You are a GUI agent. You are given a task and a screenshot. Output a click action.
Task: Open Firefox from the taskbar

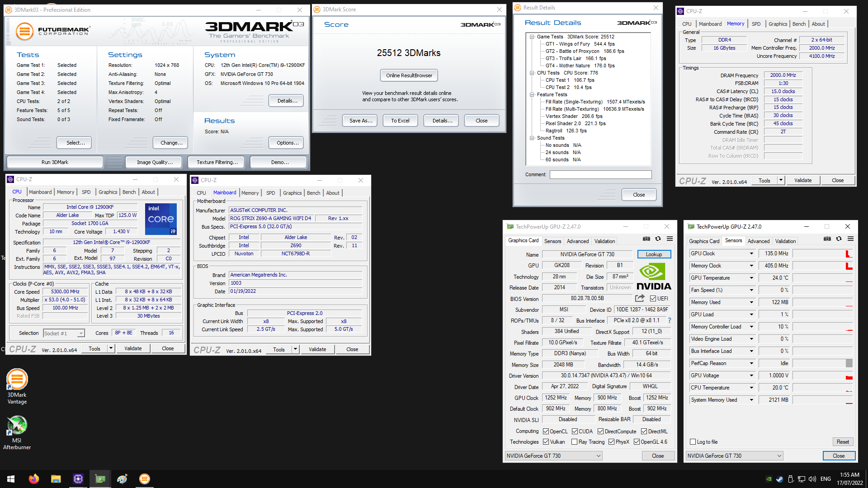tap(33, 479)
